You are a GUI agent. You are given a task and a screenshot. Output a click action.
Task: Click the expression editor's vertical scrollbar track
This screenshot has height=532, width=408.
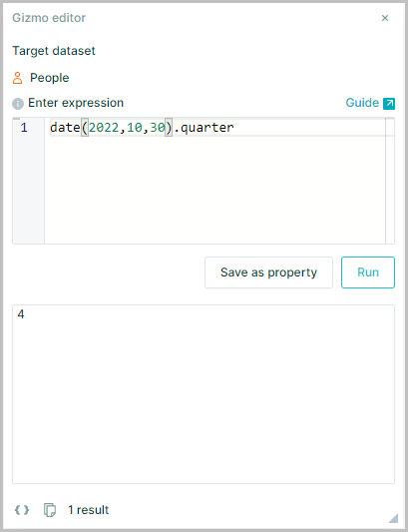[x=390, y=181]
